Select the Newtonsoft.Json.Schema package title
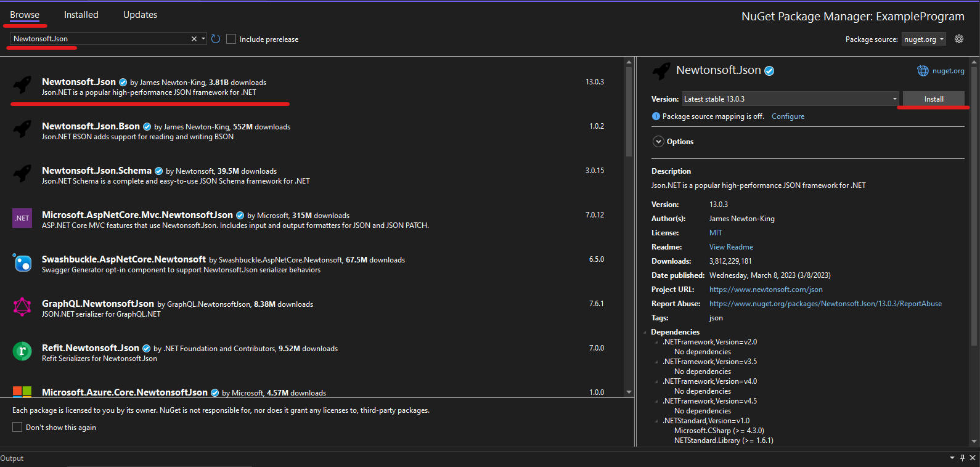Image resolution: width=980 pixels, height=467 pixels. (97, 171)
